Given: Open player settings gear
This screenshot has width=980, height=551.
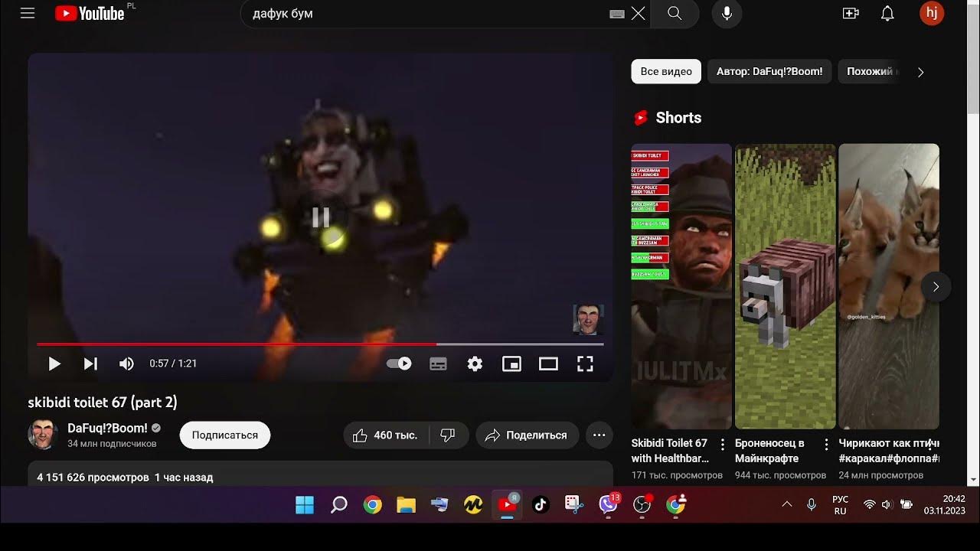Looking at the screenshot, I should point(475,364).
